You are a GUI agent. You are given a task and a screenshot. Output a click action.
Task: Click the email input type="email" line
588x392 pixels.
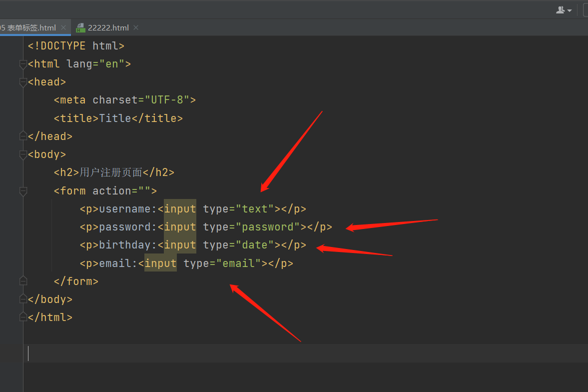[x=186, y=263]
